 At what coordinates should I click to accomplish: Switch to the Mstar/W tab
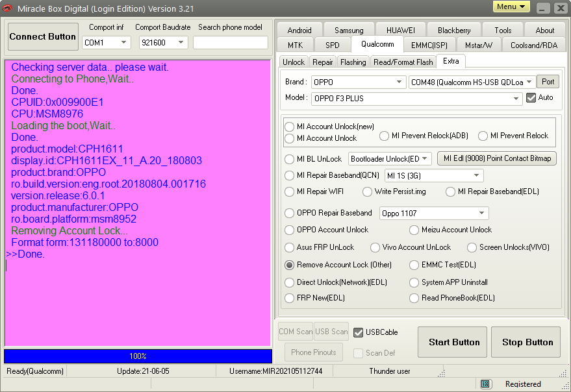[x=479, y=45]
